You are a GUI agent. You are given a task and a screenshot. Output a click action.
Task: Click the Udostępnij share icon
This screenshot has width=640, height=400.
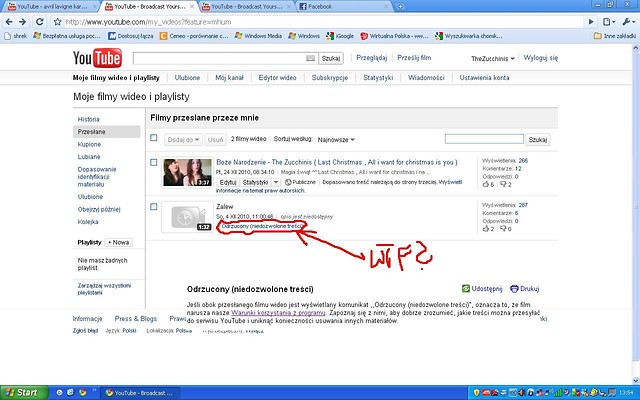click(x=466, y=289)
